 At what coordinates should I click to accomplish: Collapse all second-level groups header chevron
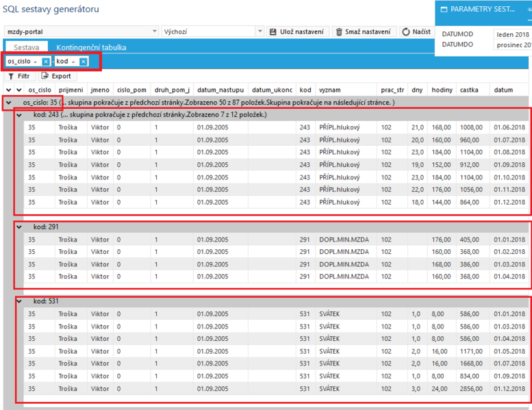click(19, 90)
